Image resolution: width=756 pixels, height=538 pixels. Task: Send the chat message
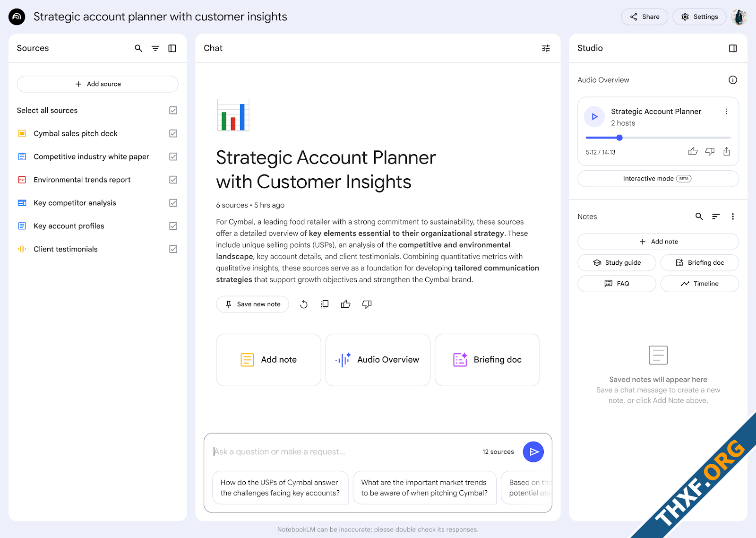[x=533, y=452]
